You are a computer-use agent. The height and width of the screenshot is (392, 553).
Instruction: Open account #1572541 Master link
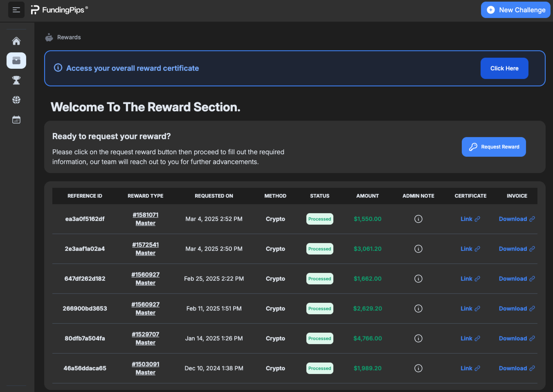pos(146,249)
